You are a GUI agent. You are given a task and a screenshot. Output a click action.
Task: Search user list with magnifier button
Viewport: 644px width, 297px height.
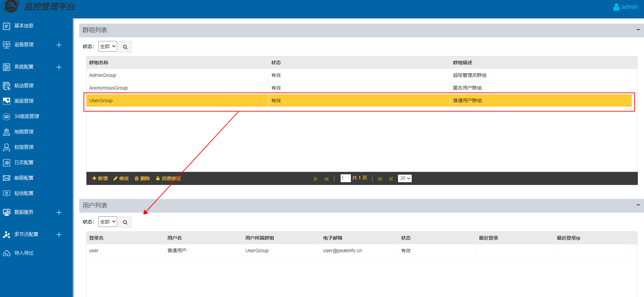[x=125, y=222]
